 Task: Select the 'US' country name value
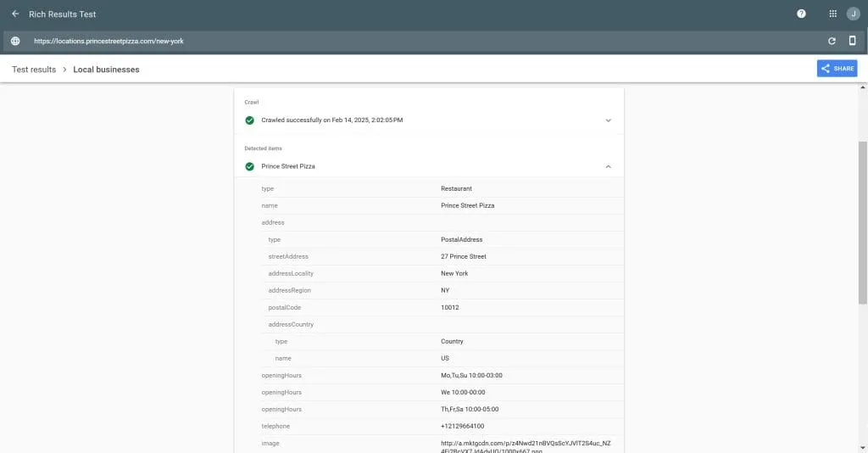[x=445, y=358]
